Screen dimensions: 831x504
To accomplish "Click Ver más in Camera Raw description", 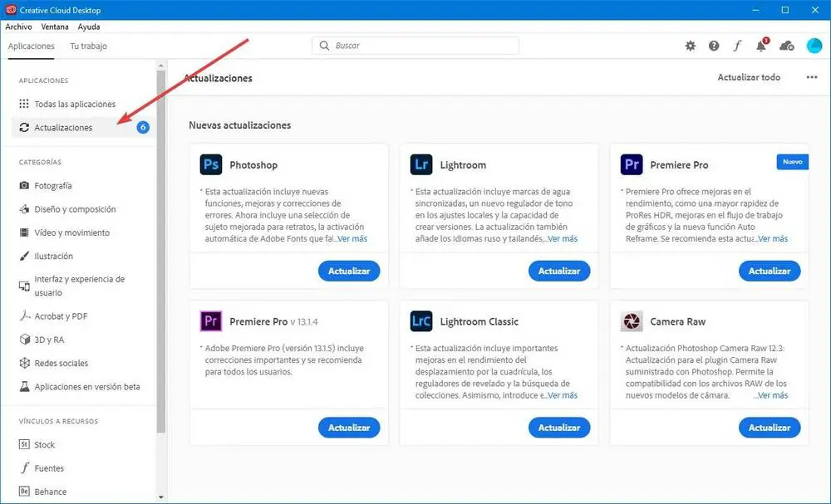I will coord(773,395).
